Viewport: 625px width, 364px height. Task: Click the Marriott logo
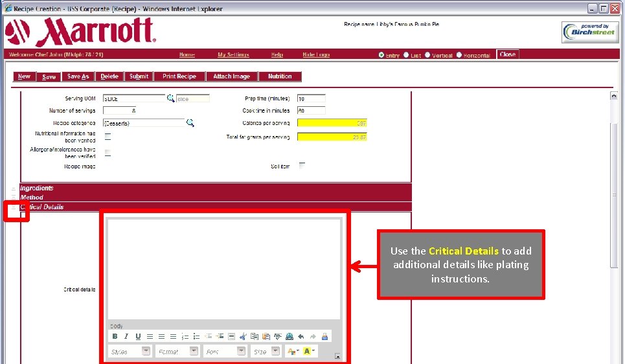pos(80,32)
